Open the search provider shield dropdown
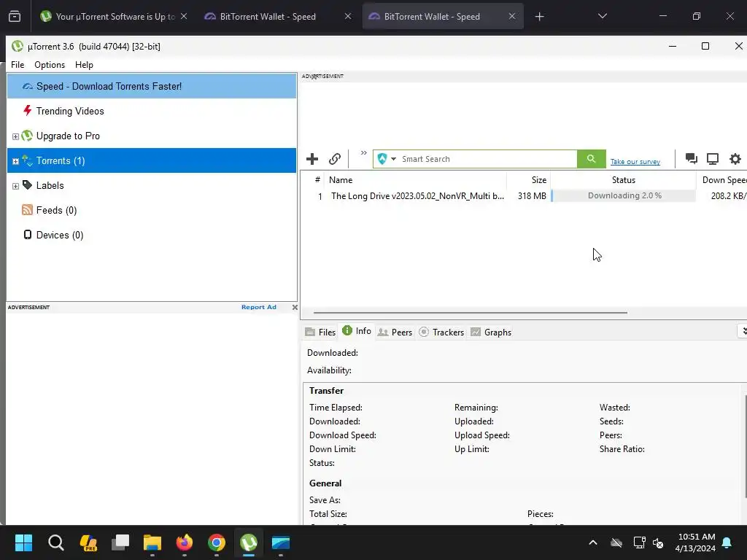747x560 pixels. (x=387, y=158)
